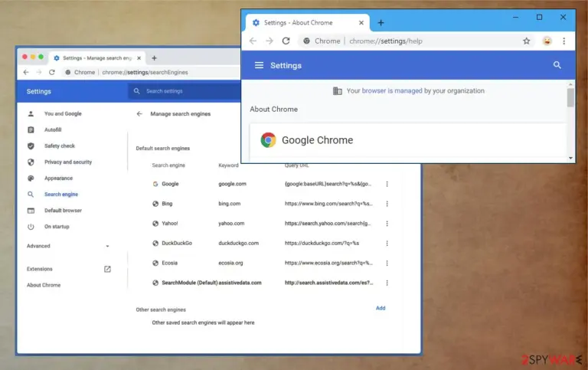Reload the About Chrome page
This screenshot has width=588, height=370.
[286, 41]
